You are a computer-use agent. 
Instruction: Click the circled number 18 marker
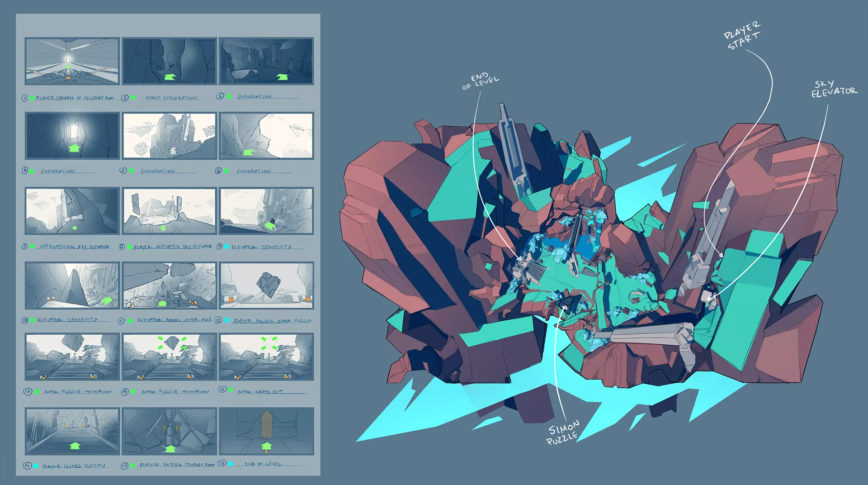[222, 463]
